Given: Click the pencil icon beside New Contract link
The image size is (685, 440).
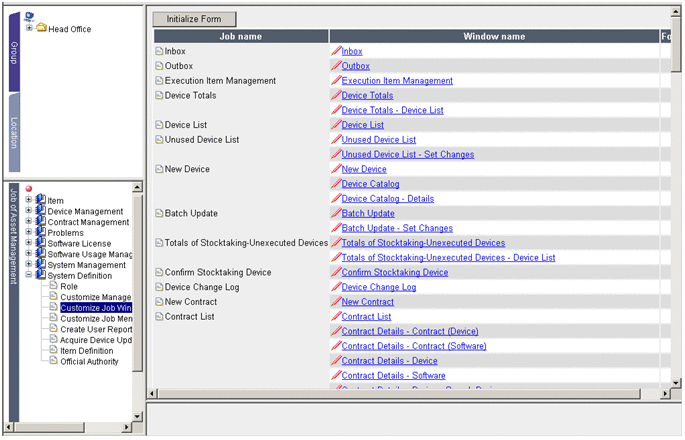Looking at the screenshot, I should pos(336,302).
